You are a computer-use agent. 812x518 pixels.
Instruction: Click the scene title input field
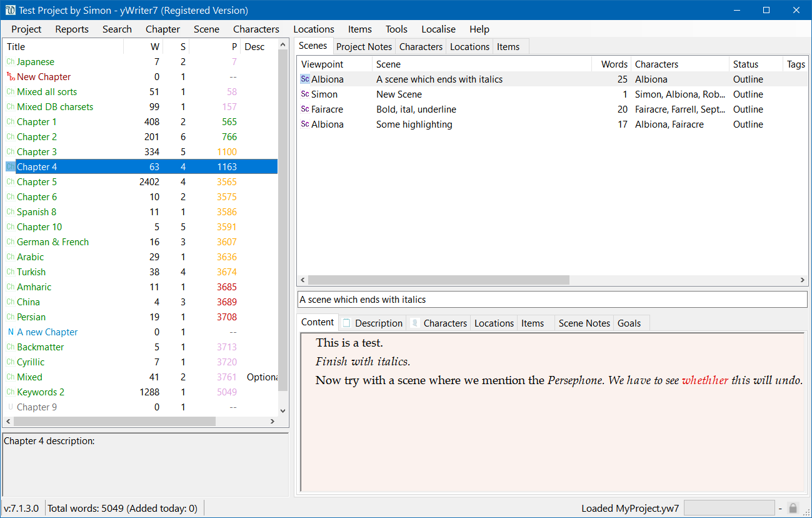click(x=552, y=300)
